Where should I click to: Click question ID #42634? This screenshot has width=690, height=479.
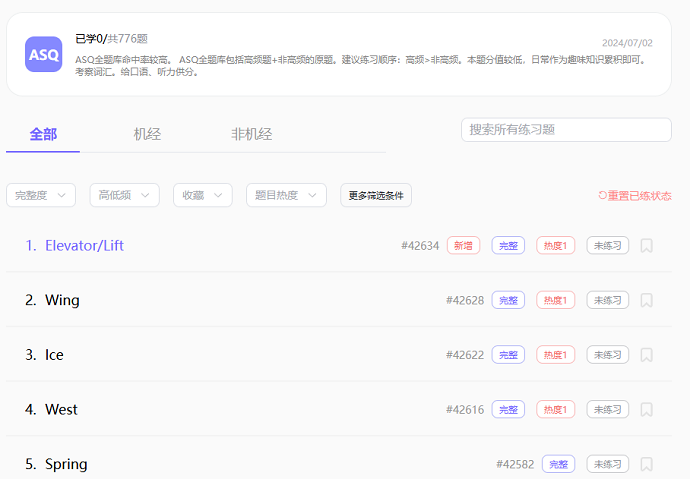click(x=420, y=246)
